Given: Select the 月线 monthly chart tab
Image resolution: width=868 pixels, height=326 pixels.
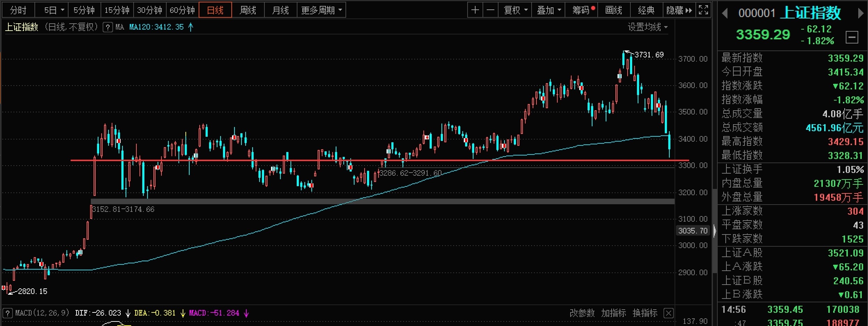Looking at the screenshot, I should coord(280,10).
